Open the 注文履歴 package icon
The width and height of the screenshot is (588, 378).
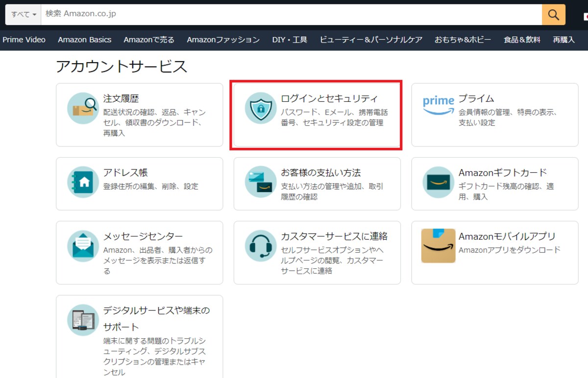pyautogui.click(x=83, y=108)
